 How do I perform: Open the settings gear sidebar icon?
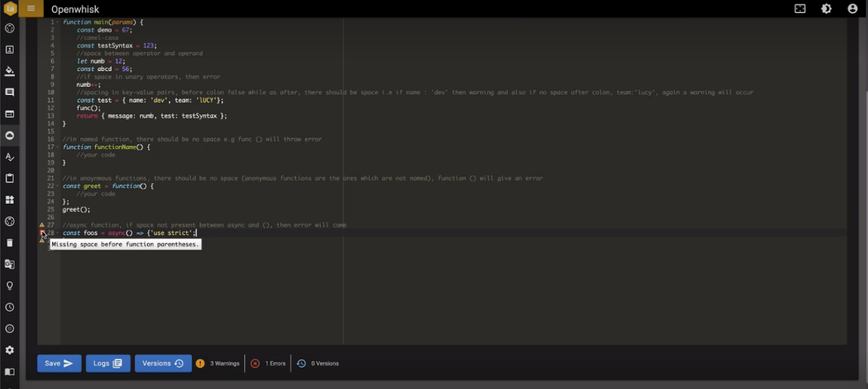click(9, 350)
